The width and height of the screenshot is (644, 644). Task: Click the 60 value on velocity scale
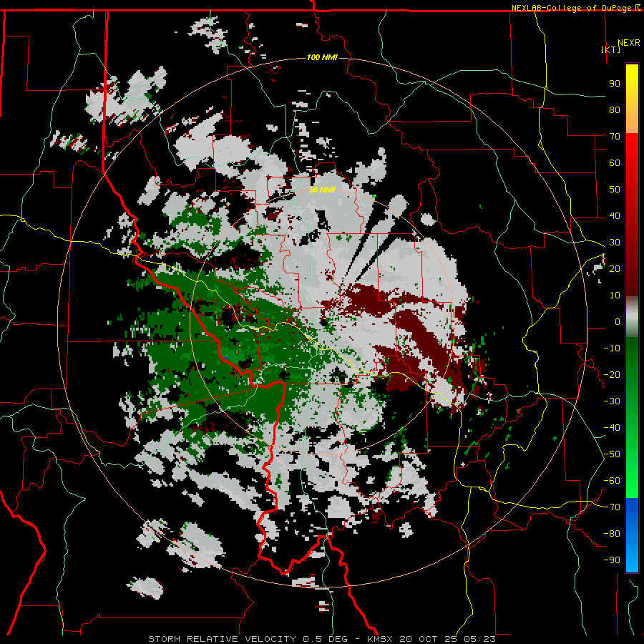tap(615, 163)
